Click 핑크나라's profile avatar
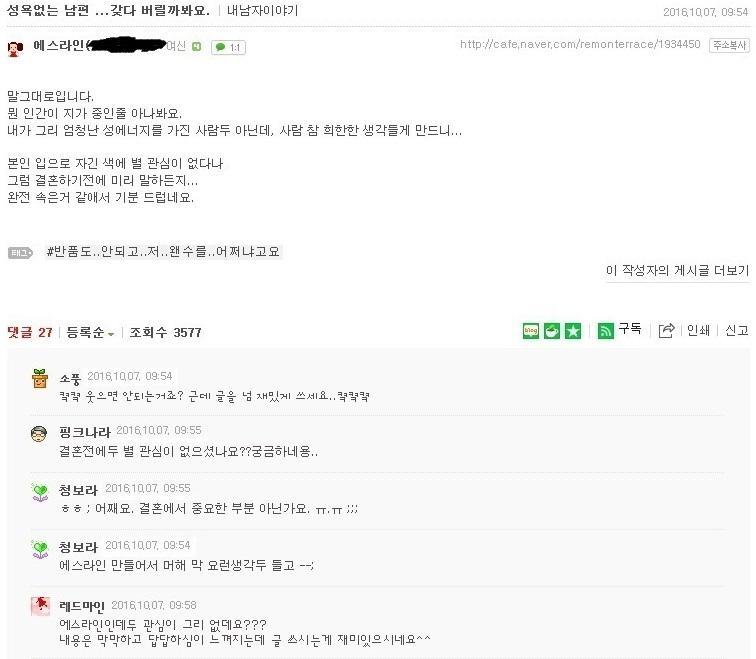The height and width of the screenshot is (659, 756). (39, 434)
